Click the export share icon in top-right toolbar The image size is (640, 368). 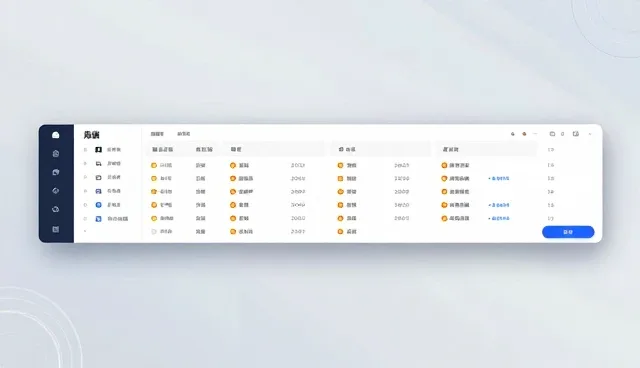(576, 134)
